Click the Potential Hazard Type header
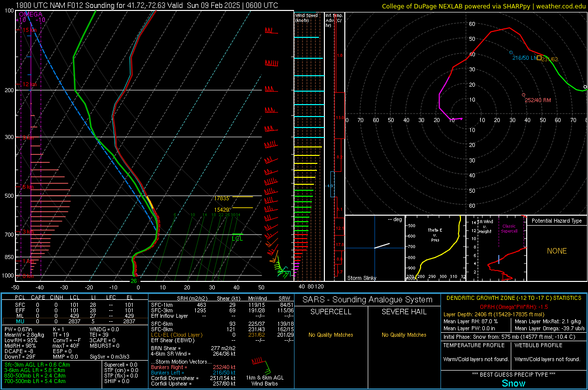 (x=557, y=221)
